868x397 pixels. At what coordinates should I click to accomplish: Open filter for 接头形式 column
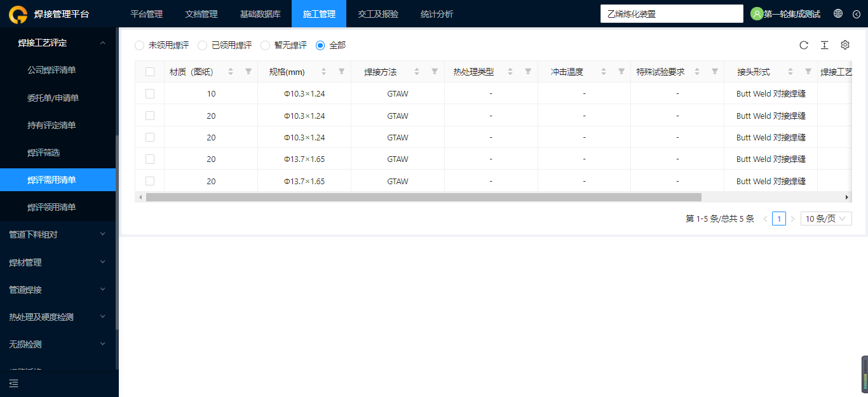(808, 72)
